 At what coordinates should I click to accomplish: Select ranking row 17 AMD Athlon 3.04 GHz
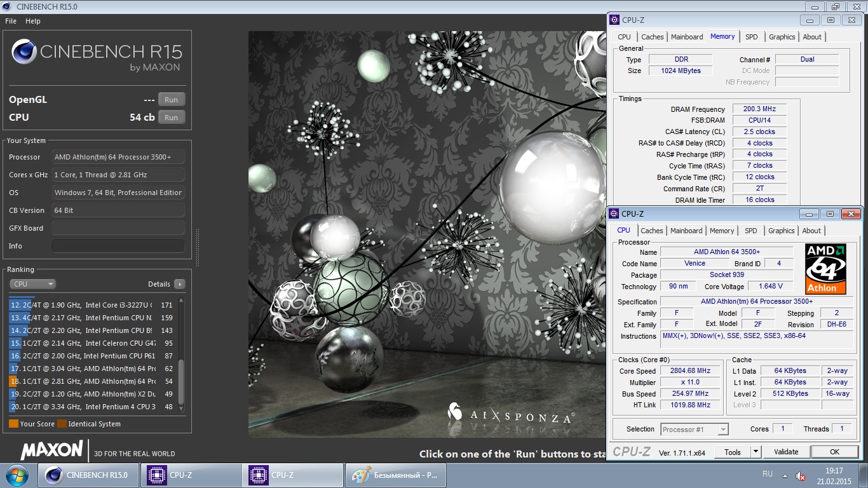tap(92, 369)
